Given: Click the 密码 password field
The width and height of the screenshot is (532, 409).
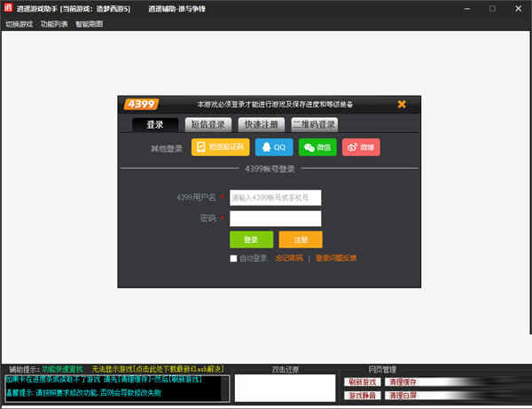Looking at the screenshot, I should tap(275, 218).
